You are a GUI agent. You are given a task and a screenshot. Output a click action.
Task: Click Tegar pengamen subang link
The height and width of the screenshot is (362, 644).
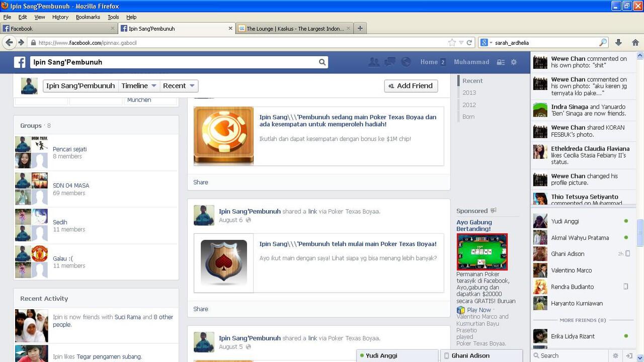(109, 357)
